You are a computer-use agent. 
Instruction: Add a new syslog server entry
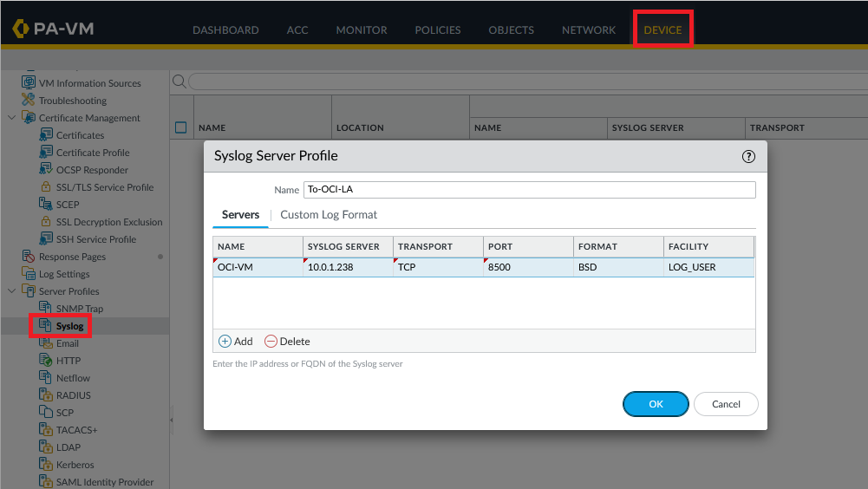tap(235, 342)
